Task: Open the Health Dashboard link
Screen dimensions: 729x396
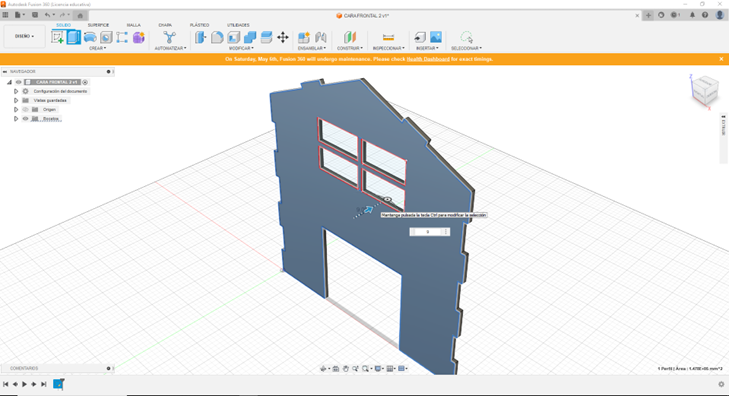Action: (428, 59)
